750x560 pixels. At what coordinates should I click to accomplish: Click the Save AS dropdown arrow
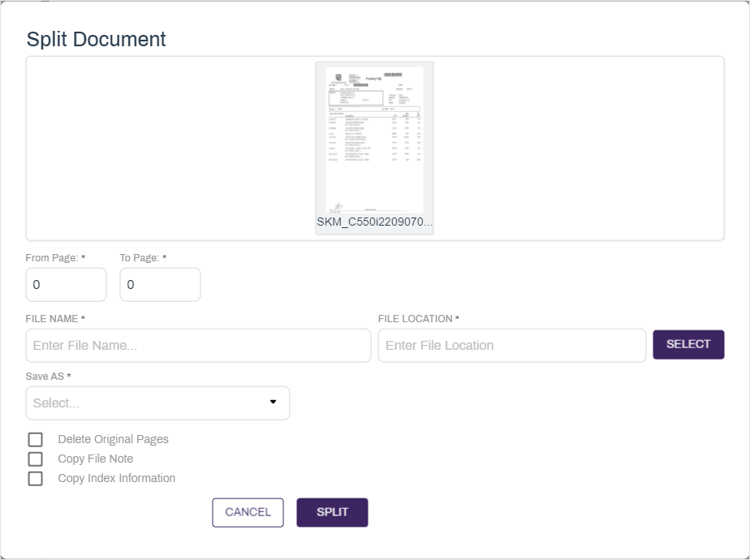(x=273, y=402)
